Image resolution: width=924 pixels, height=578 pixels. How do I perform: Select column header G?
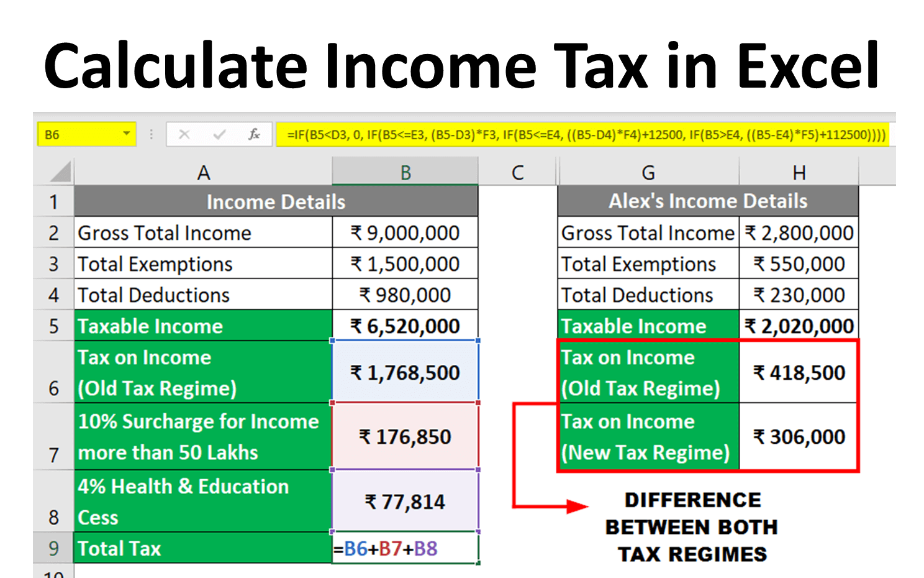648,172
